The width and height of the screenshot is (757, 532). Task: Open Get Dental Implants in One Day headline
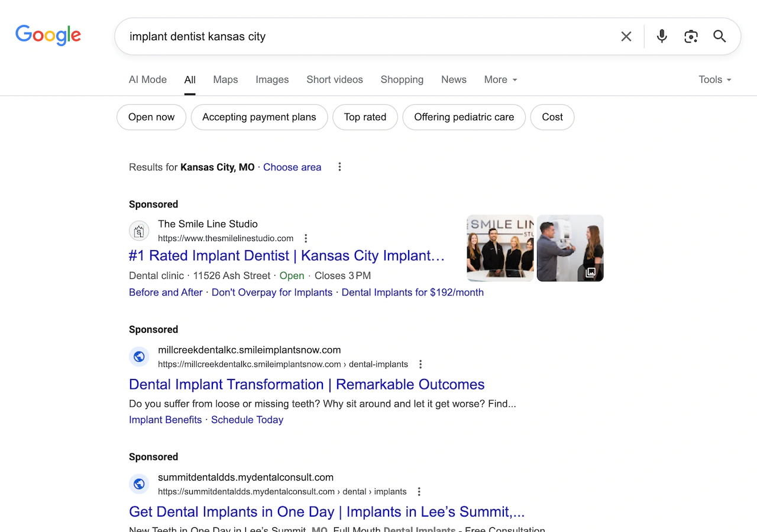tap(327, 512)
